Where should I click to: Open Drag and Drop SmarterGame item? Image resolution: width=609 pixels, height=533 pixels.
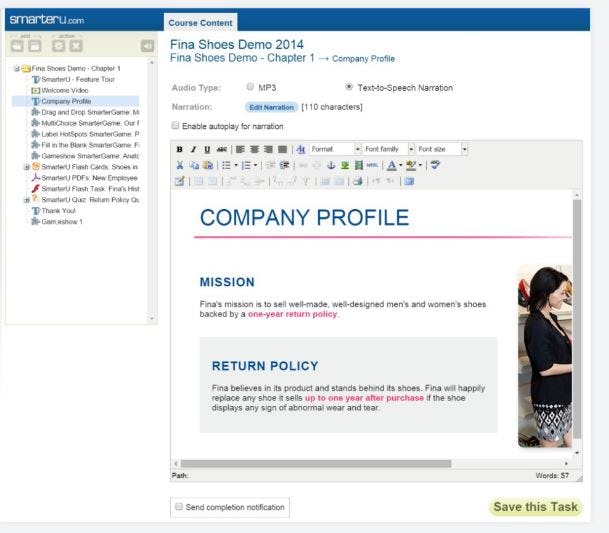90,112
